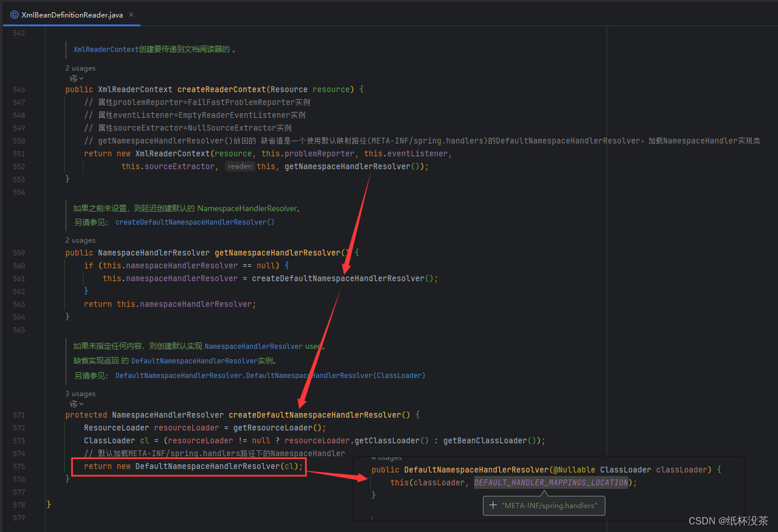
Task: Click this.problemReporter on line 551
Action: click(x=308, y=153)
